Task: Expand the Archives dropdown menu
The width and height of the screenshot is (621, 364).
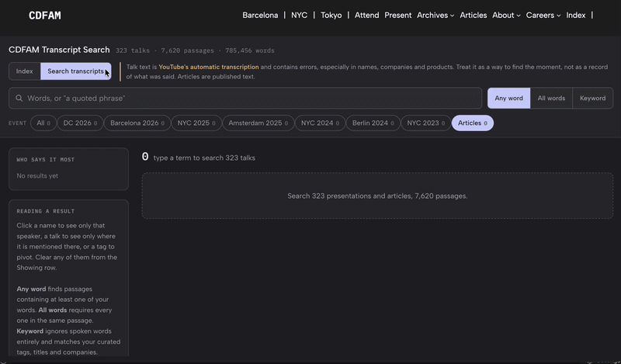Action: (435, 16)
